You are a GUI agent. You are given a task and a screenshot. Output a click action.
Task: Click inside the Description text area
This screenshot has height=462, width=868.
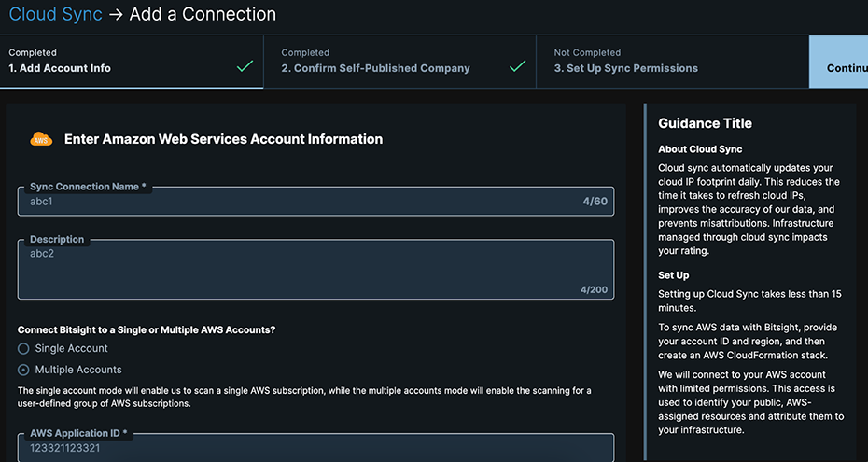click(x=299, y=271)
